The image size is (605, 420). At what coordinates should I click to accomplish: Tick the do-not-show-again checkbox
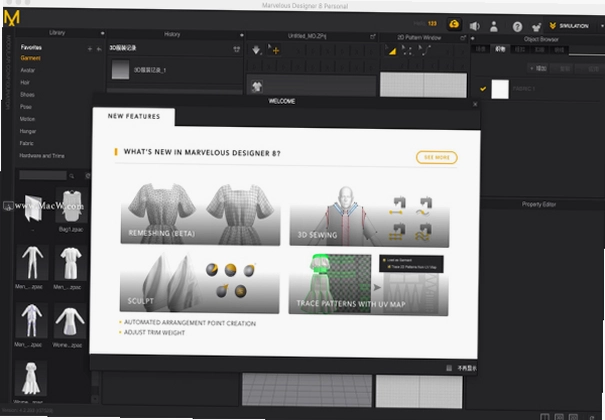[x=449, y=368]
